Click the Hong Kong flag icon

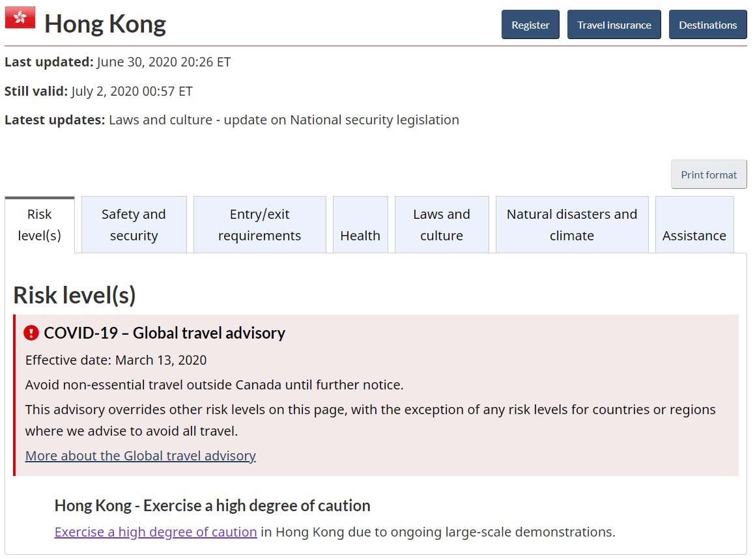pos(20,18)
